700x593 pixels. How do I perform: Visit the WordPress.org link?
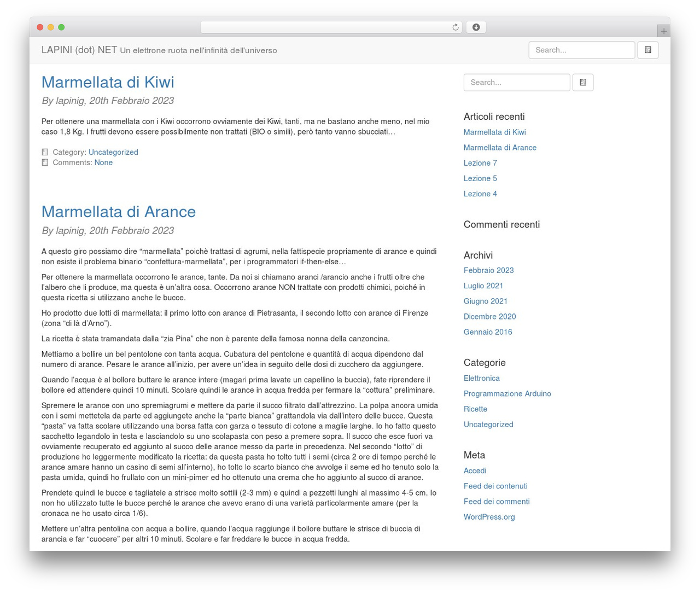tap(489, 516)
